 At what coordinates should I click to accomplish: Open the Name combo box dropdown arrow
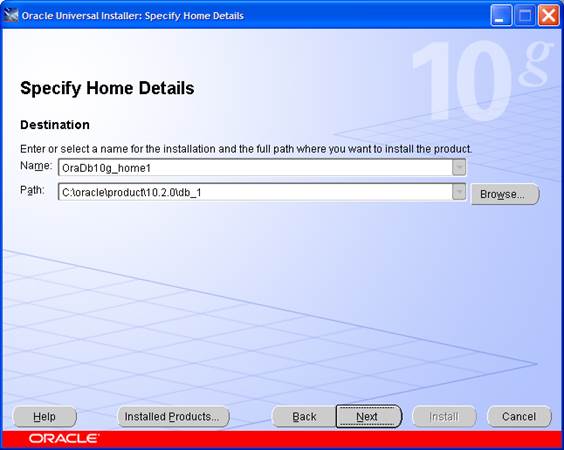[459, 168]
